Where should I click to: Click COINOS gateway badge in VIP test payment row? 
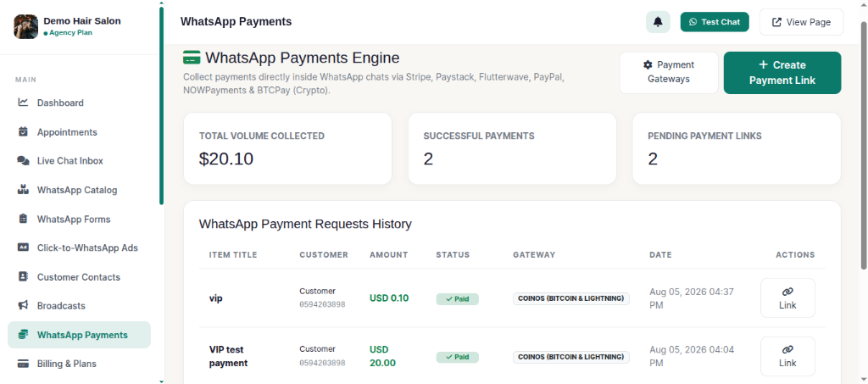570,357
